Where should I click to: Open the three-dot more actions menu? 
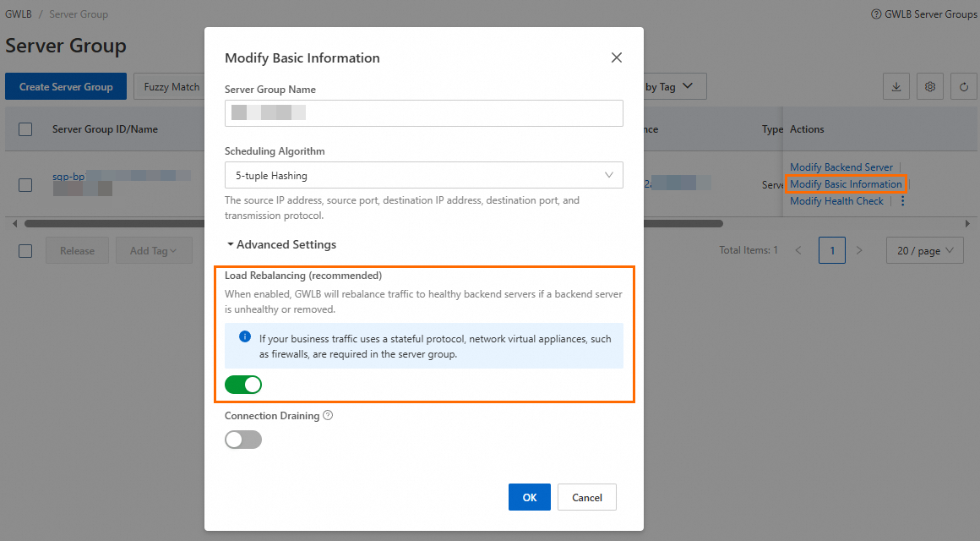click(x=902, y=201)
